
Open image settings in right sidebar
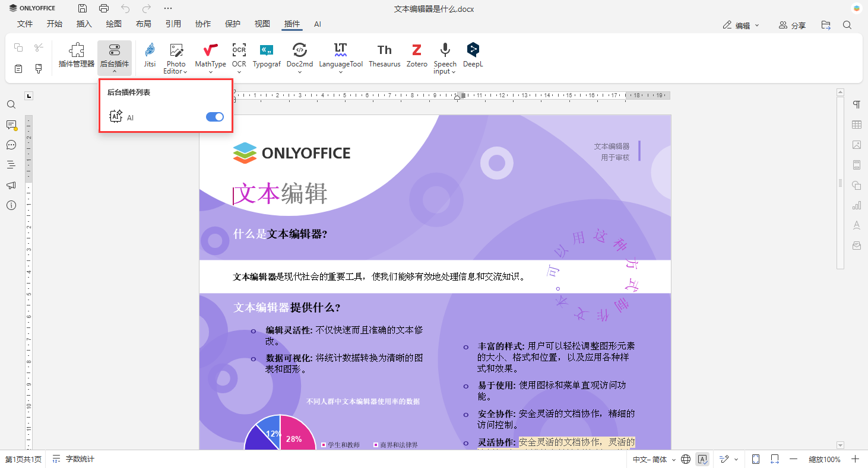tap(857, 145)
